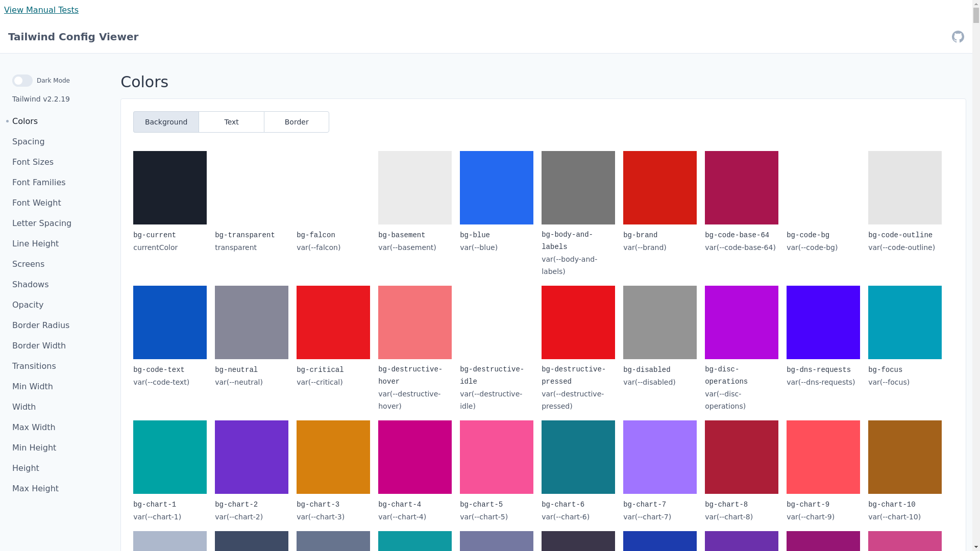Image resolution: width=980 pixels, height=551 pixels.
Task: Click the bg-current dark swatch
Action: pyautogui.click(x=170, y=188)
